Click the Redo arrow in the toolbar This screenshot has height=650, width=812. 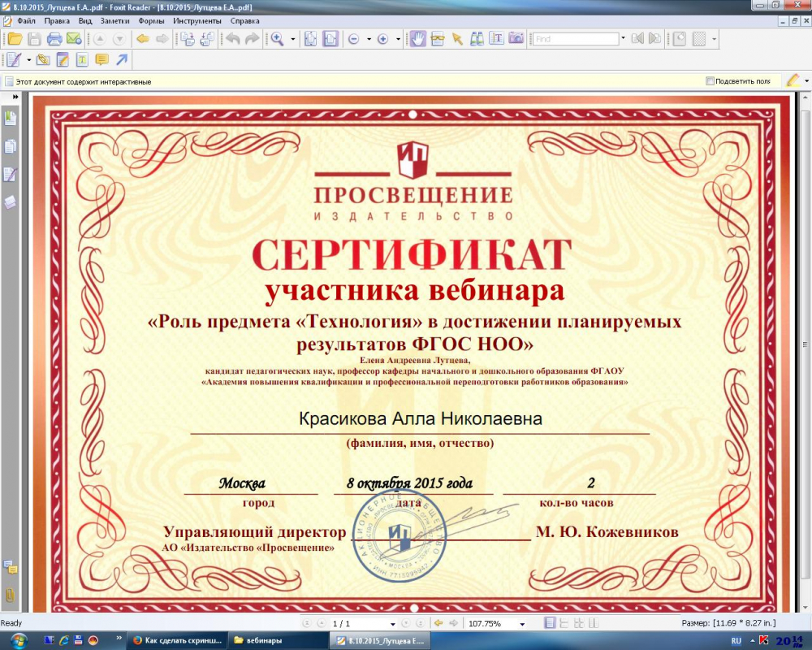point(253,39)
